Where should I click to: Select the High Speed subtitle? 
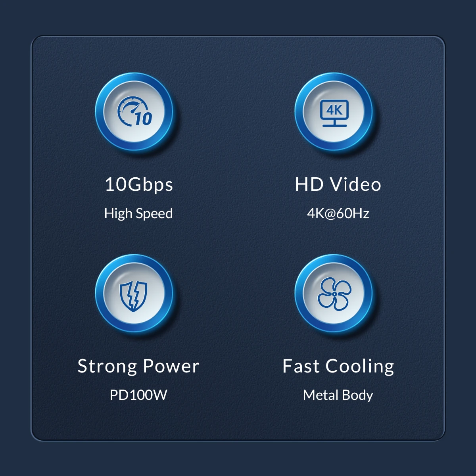pyautogui.click(x=138, y=213)
